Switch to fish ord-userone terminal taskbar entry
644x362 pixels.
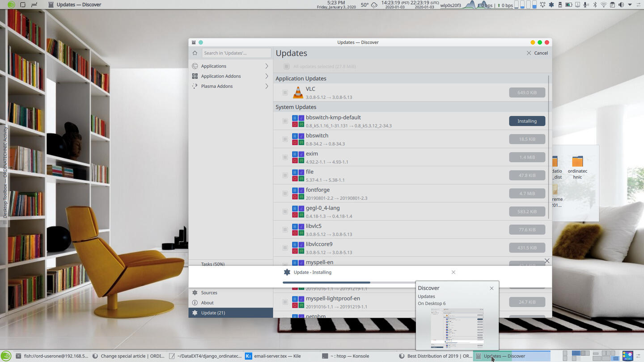tap(52, 356)
